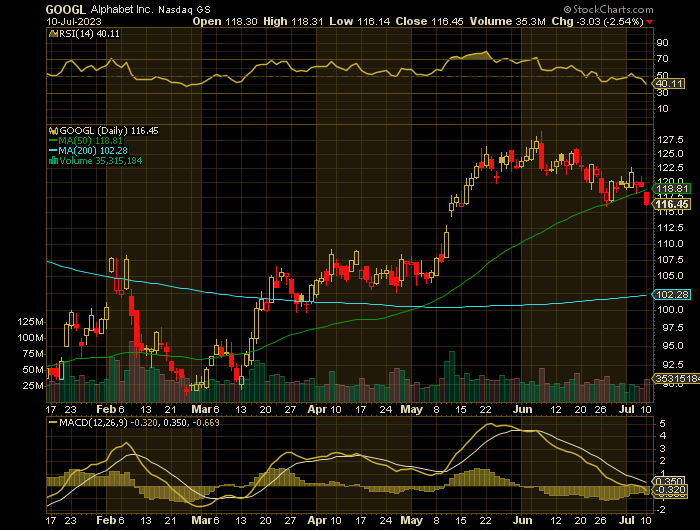Click the 0.350 MACD signal tag on right
700x530 pixels.
coord(669,481)
